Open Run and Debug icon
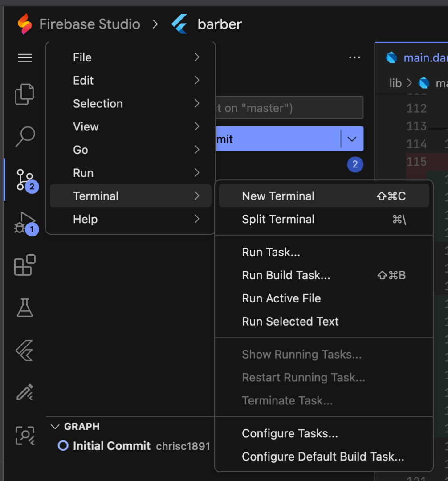The width and height of the screenshot is (448, 481). [25, 222]
